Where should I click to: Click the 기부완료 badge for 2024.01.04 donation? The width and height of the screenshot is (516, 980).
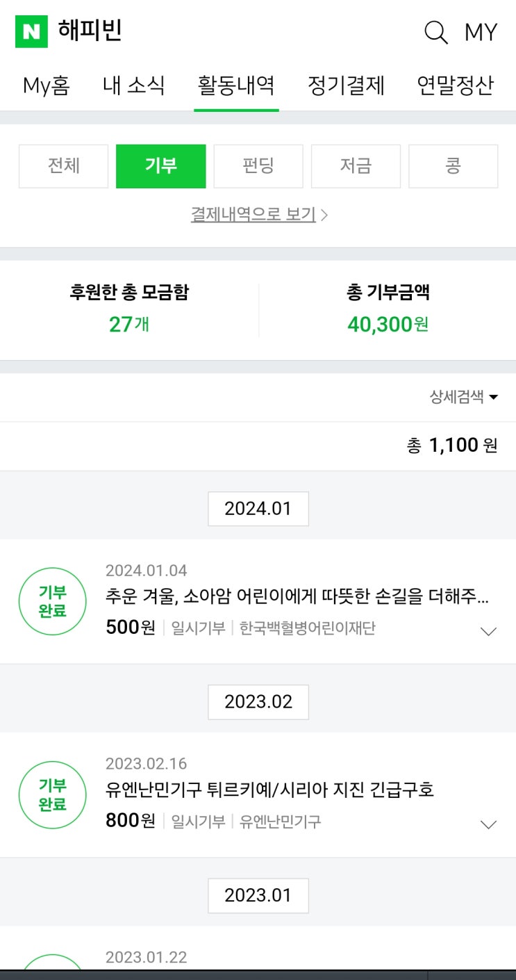[x=52, y=602]
